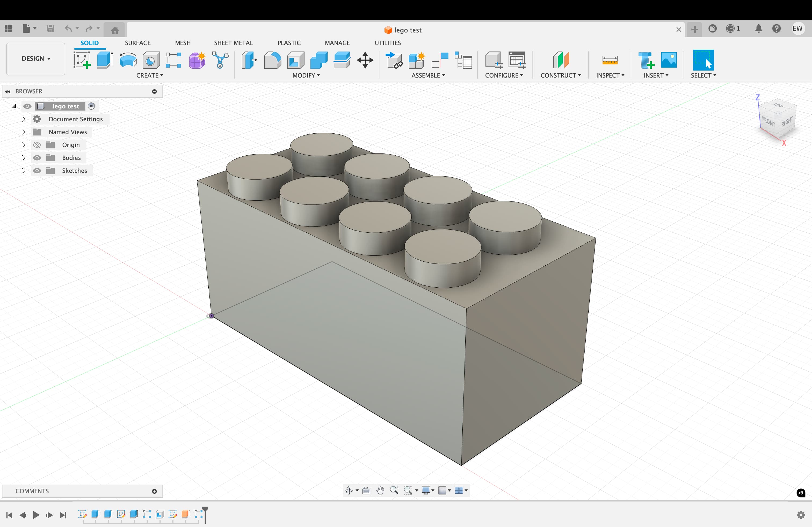Screen dimensions: 812x527
Task: Open the CONSTRUCT menu label
Action: 560,75
